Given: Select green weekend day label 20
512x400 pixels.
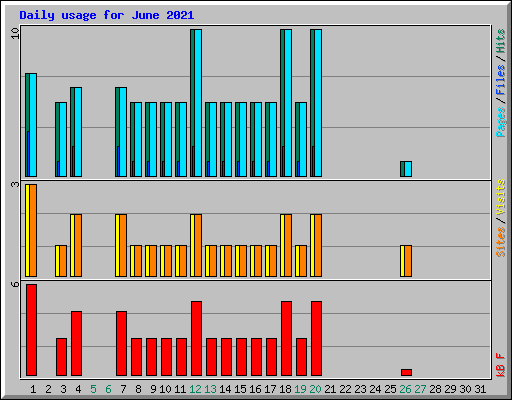Looking at the screenshot, I should 315,389.
